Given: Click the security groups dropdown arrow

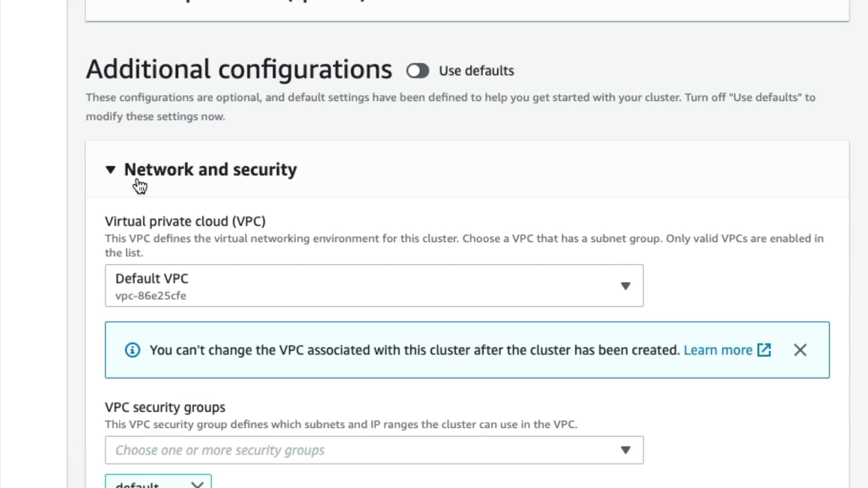Looking at the screenshot, I should (625, 450).
